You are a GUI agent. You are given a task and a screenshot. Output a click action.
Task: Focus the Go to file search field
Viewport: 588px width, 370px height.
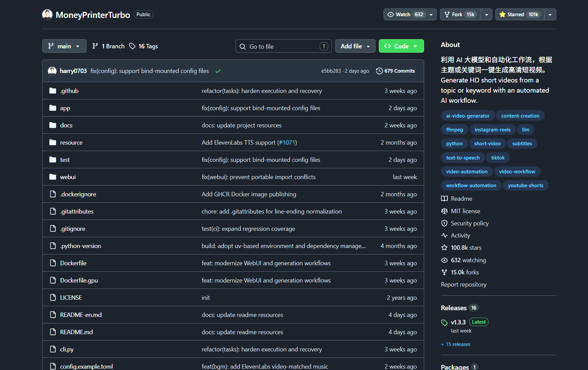click(x=284, y=46)
